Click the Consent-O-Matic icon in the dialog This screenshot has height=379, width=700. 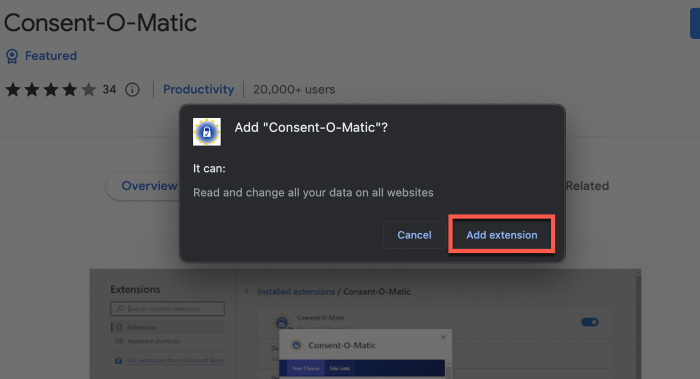(x=207, y=132)
